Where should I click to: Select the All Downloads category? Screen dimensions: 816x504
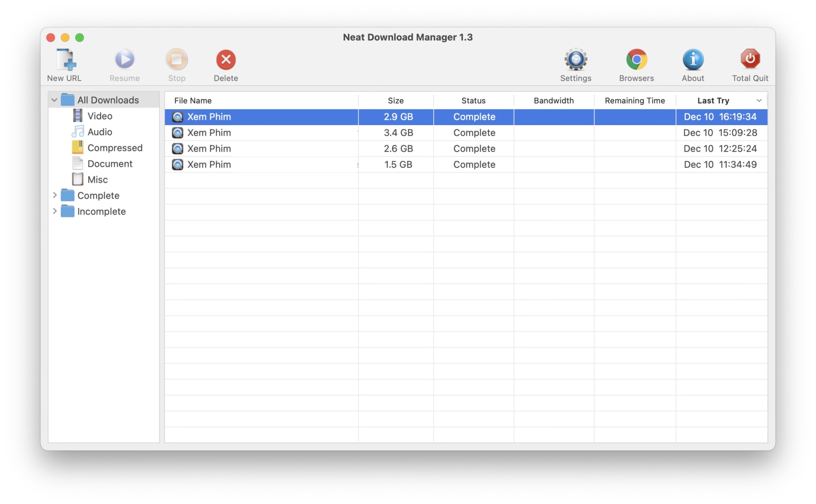107,99
